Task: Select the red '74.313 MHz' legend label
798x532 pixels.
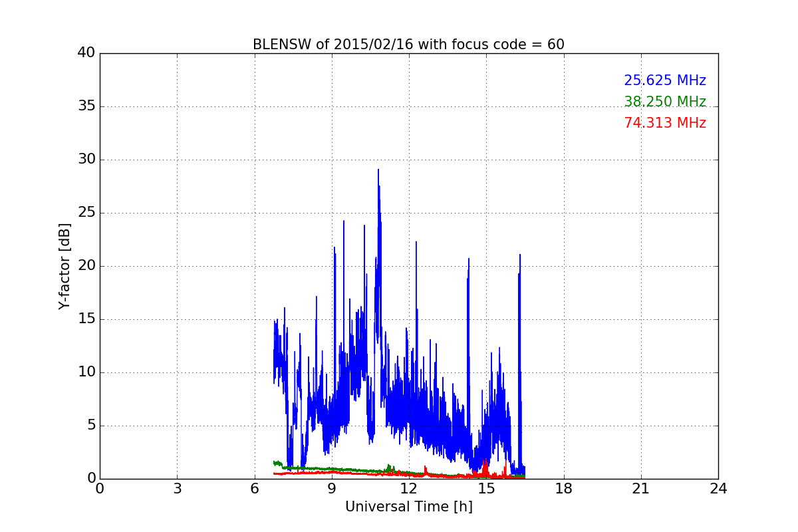Action: coord(665,123)
